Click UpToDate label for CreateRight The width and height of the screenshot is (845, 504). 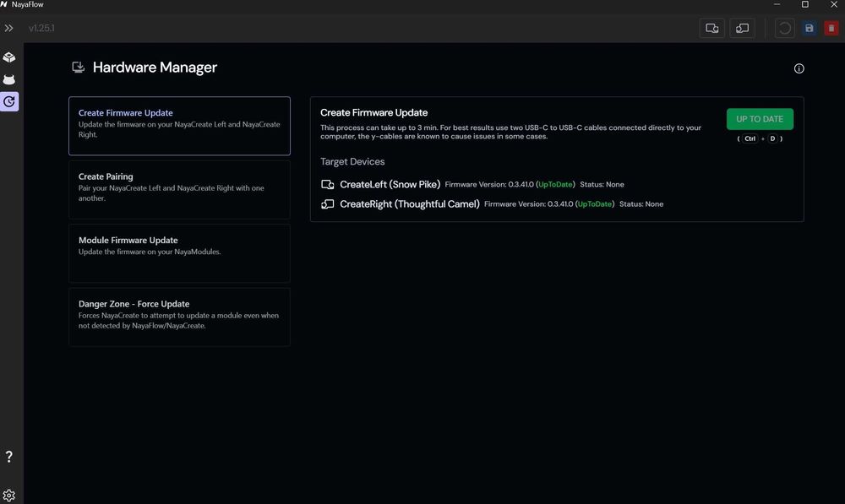coord(594,204)
